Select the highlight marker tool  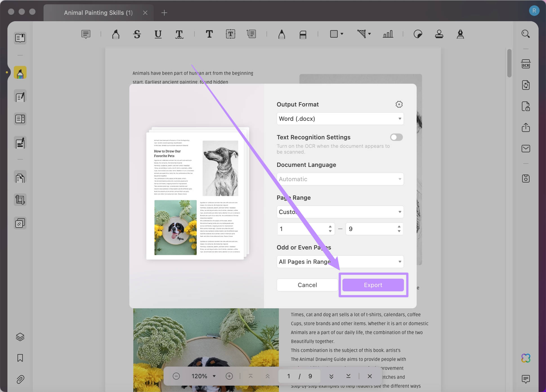(x=116, y=34)
